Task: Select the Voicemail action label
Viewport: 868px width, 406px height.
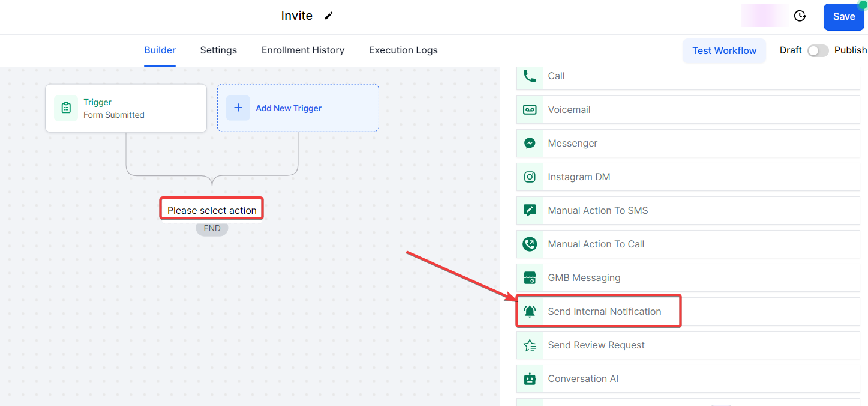Action: (569, 110)
